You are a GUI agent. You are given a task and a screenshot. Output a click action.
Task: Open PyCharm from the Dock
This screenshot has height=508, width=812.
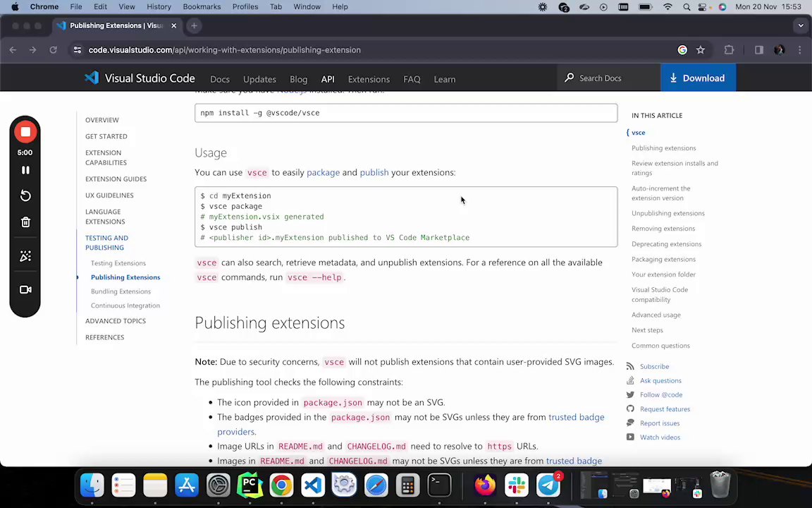pos(250,485)
